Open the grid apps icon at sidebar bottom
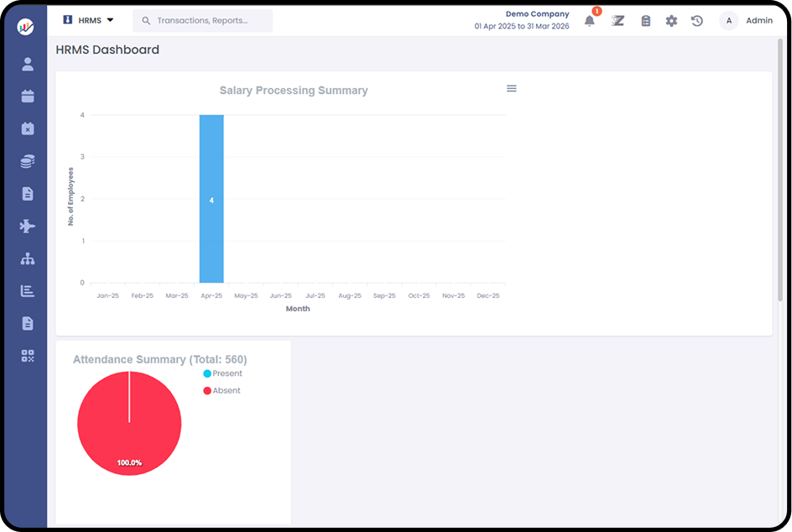 tap(26, 355)
